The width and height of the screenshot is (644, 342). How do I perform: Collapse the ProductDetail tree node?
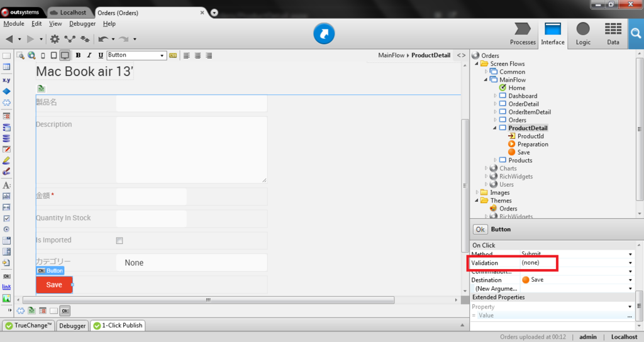tap(495, 128)
